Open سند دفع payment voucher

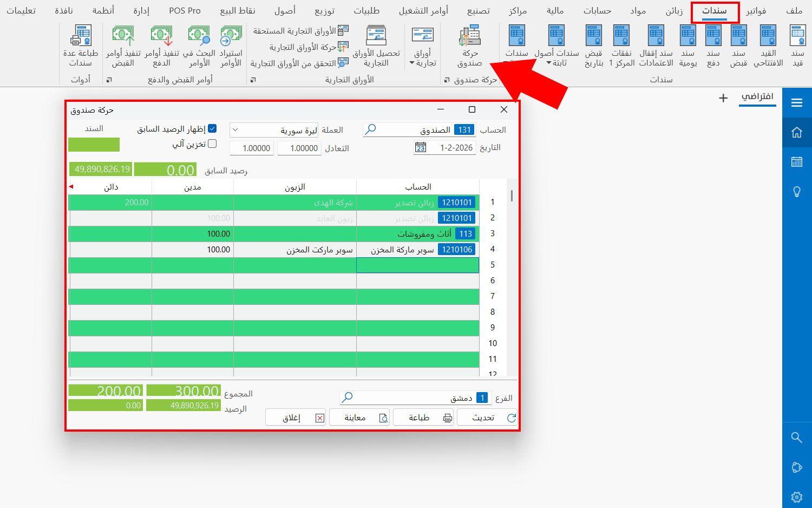point(713,46)
